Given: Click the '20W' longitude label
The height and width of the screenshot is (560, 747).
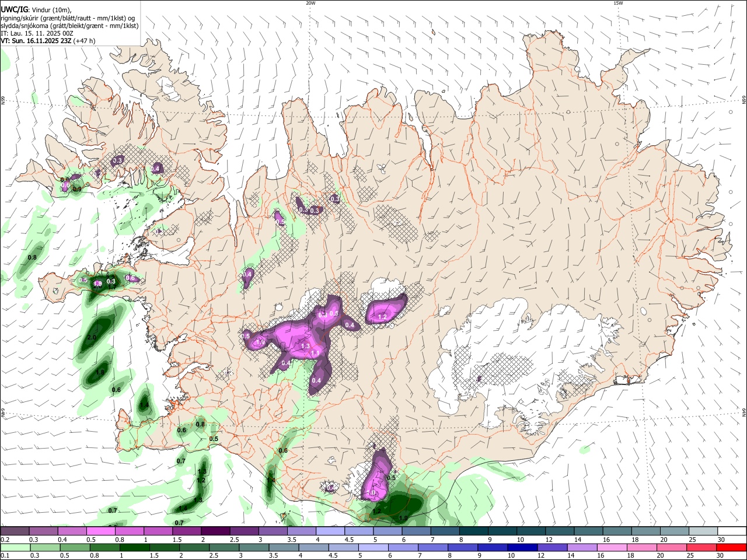Looking at the screenshot, I should 310,3.
